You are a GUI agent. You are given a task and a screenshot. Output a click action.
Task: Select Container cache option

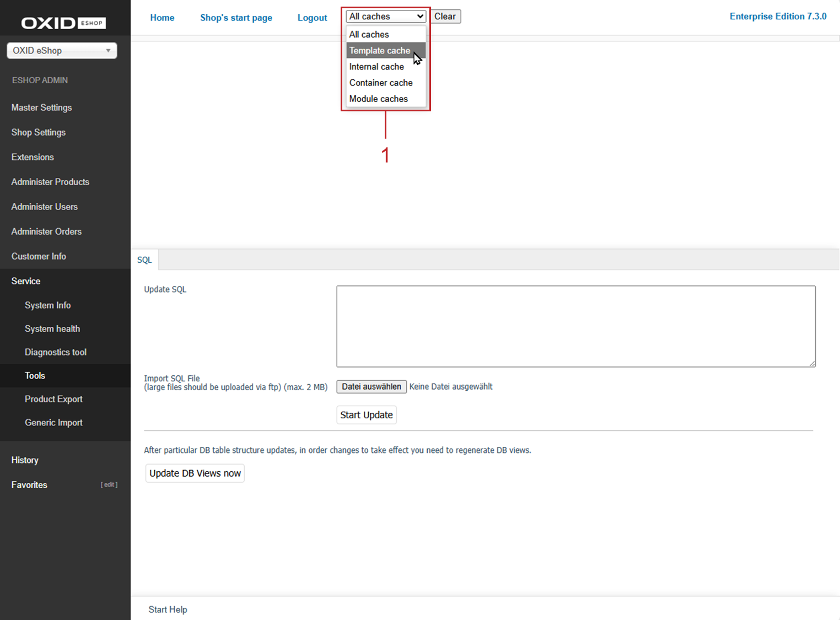point(381,83)
